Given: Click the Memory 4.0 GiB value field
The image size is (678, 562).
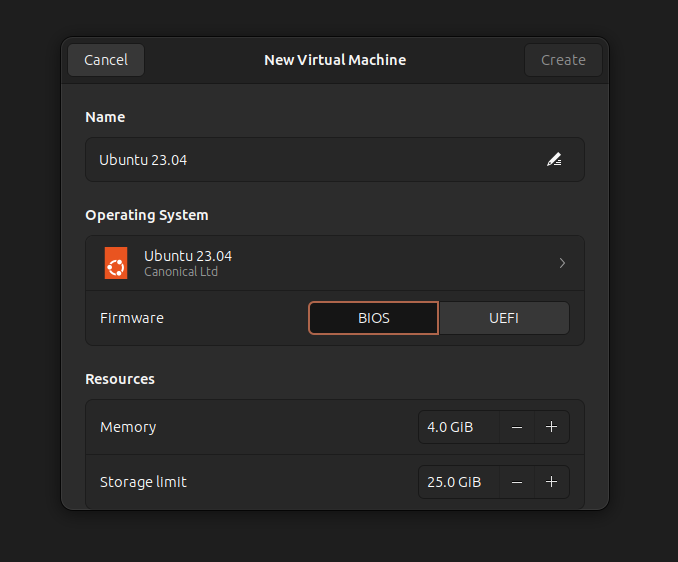Looking at the screenshot, I should point(459,427).
